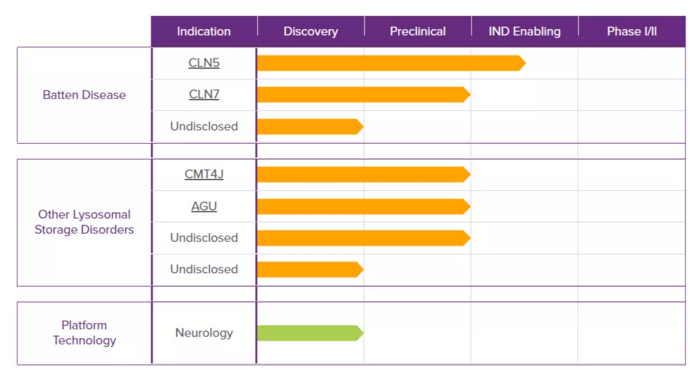Select the green Neurology progress bar
Screen dimensions: 699x371
(310, 333)
